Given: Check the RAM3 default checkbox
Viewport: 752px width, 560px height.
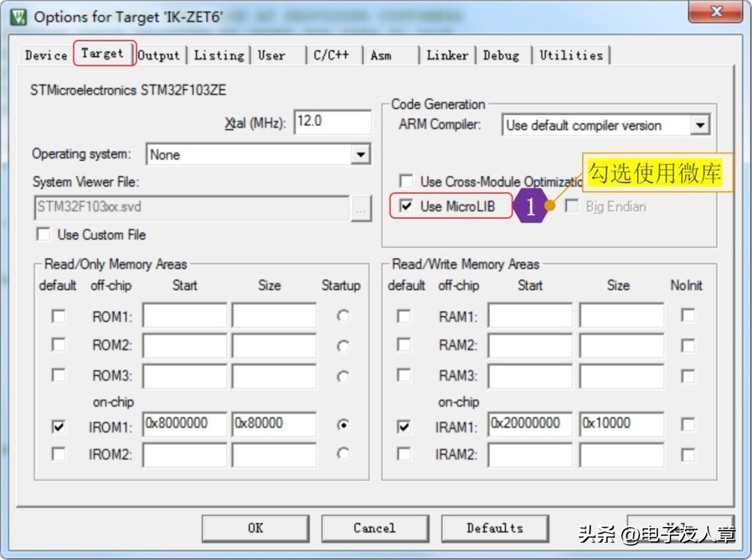Looking at the screenshot, I should coord(404,375).
